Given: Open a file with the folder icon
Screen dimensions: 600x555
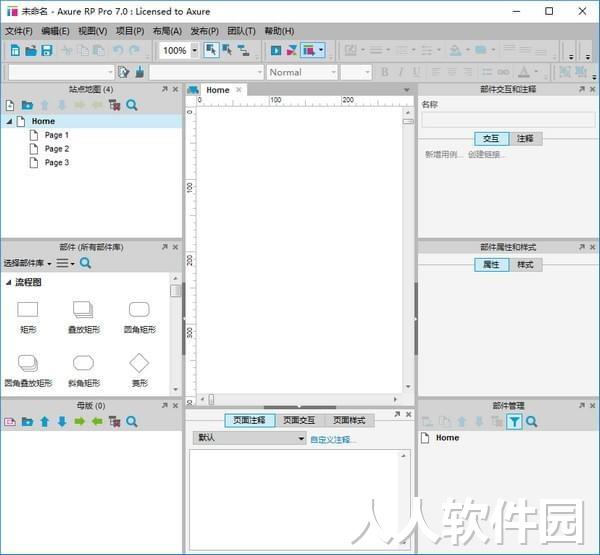Looking at the screenshot, I should click(x=31, y=50).
